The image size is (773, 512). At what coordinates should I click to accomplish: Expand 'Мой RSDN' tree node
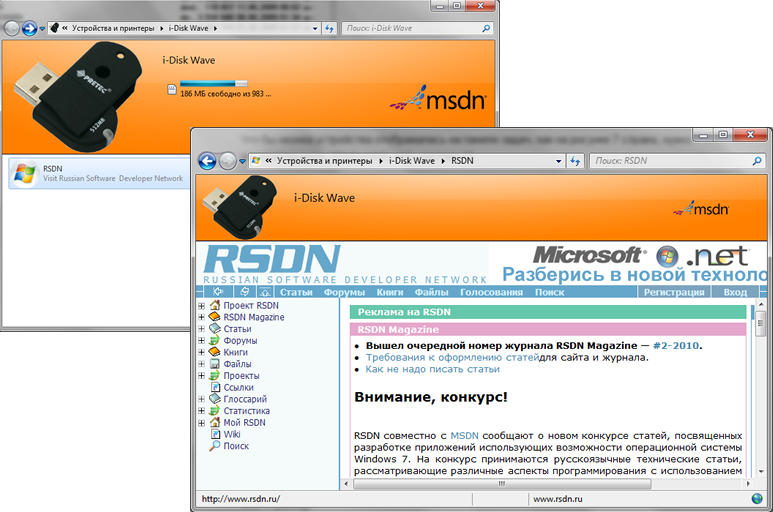tap(201, 423)
